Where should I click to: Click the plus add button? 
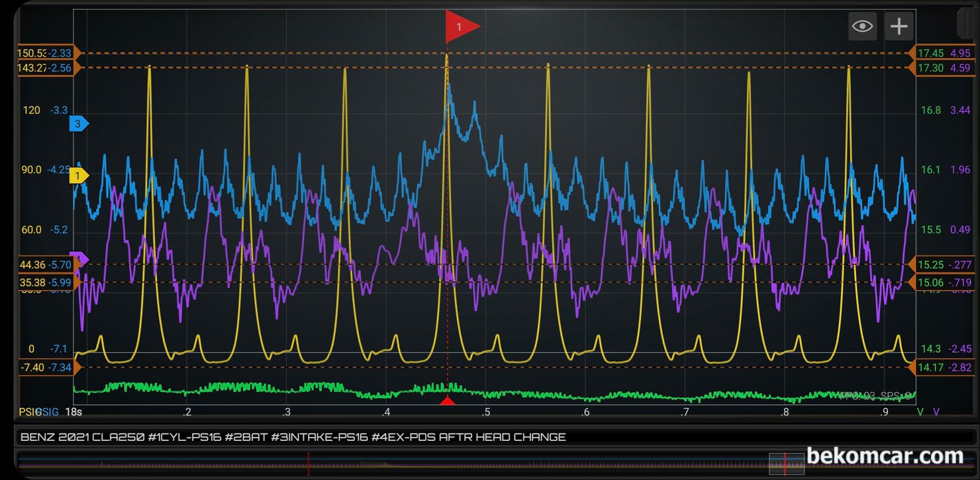point(899,26)
